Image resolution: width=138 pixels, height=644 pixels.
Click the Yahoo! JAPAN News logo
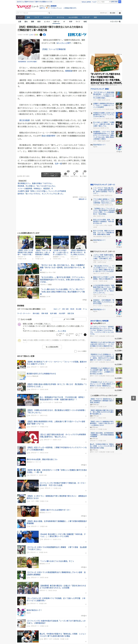[x=27, y=7]
